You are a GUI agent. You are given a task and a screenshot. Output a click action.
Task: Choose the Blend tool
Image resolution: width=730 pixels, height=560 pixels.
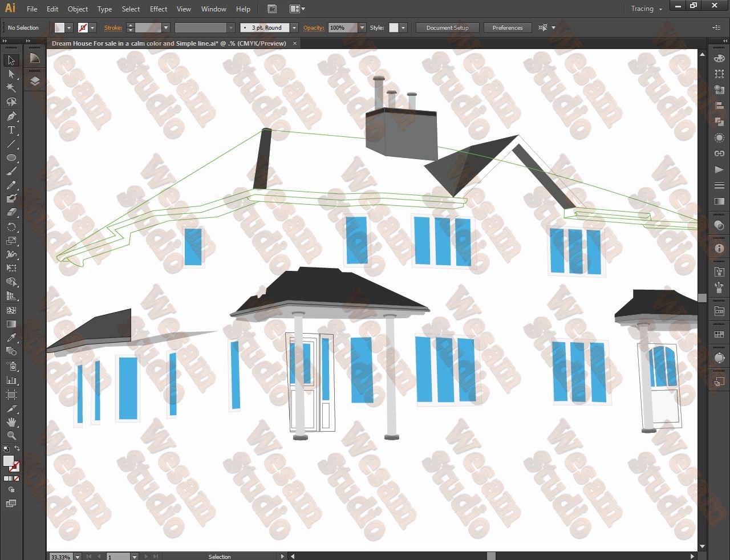point(11,351)
